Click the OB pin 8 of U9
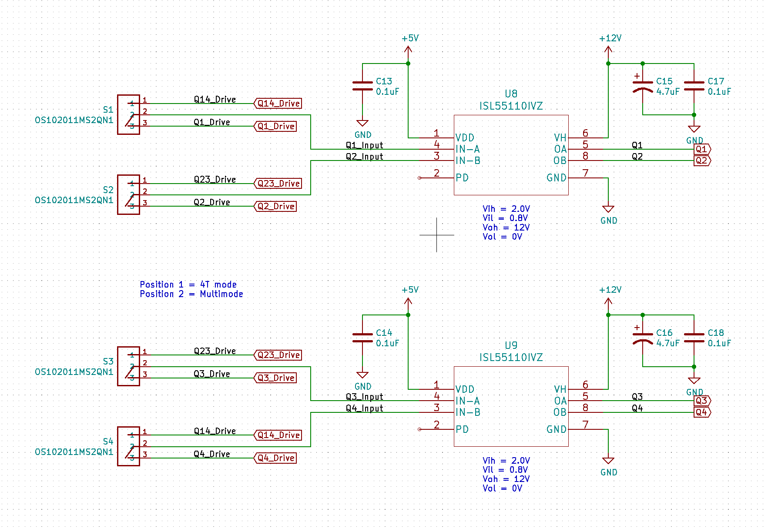768x532 pixels. [586, 412]
